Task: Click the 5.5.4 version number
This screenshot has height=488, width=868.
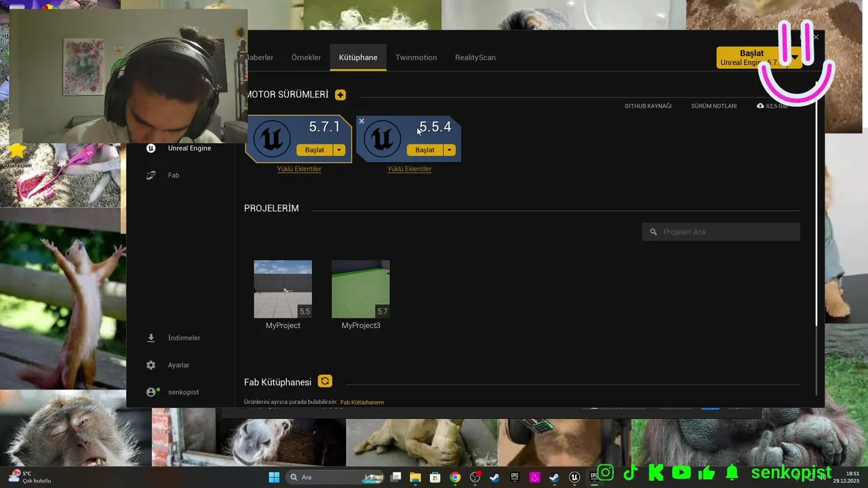Action: (x=435, y=127)
